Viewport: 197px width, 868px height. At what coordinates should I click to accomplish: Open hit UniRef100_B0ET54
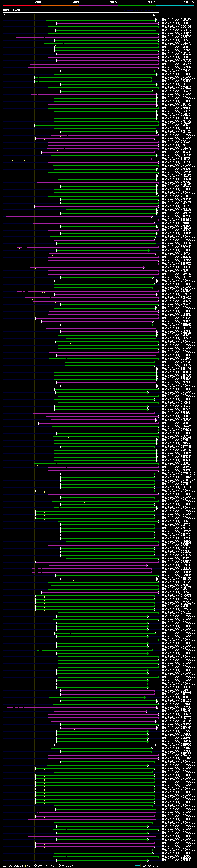point(177,159)
